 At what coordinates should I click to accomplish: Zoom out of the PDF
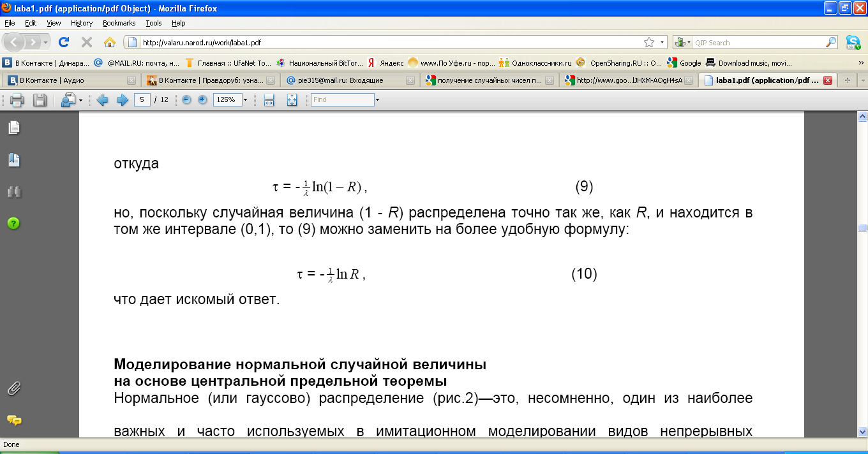point(186,100)
